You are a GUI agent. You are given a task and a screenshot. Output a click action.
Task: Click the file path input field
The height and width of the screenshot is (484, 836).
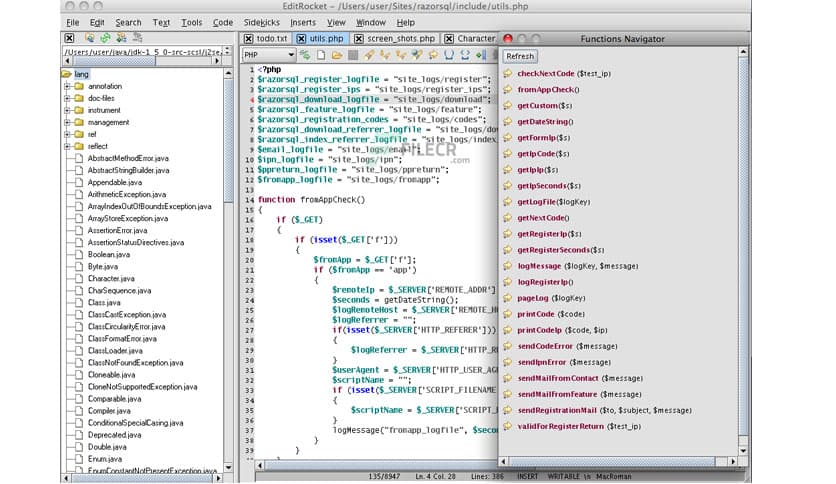[143, 52]
